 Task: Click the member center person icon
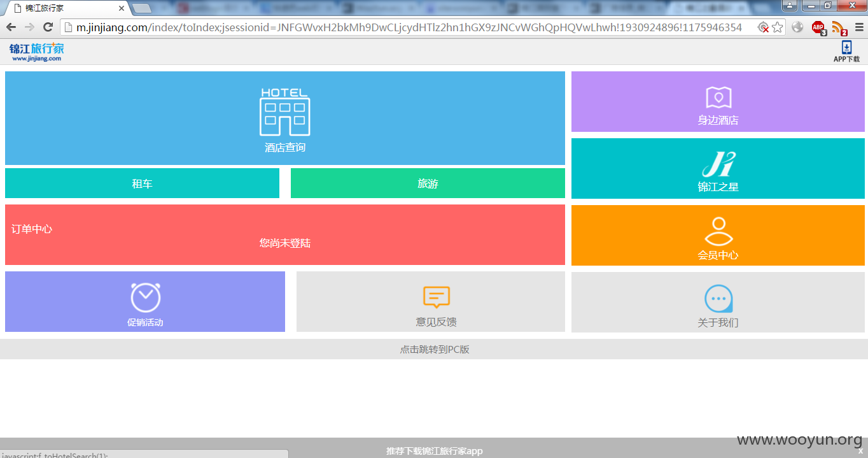(x=718, y=232)
